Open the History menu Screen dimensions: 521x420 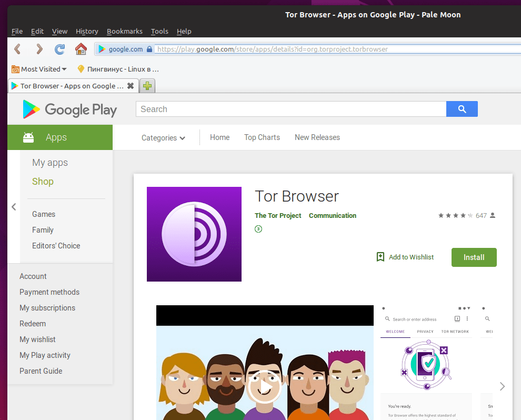click(87, 31)
